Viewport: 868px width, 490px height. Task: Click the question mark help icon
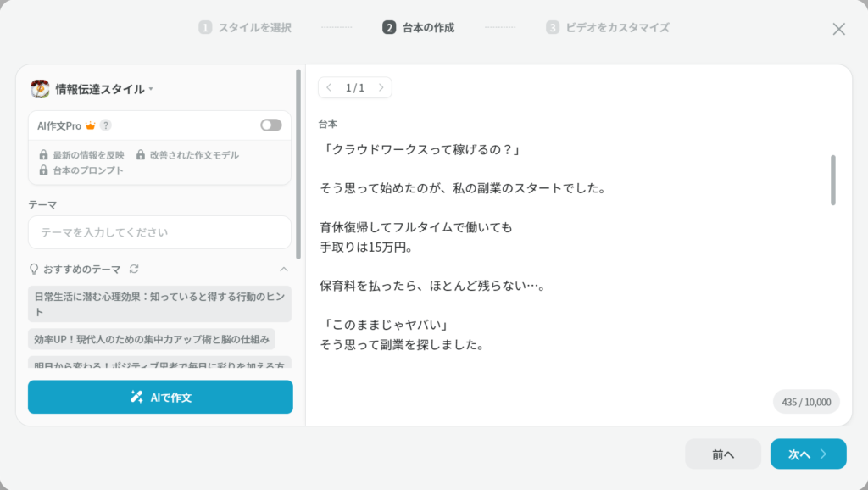(106, 125)
